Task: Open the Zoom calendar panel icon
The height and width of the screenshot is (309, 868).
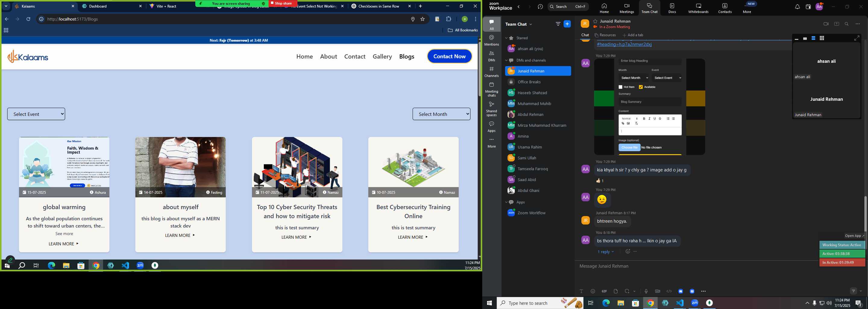Action: click(x=808, y=7)
